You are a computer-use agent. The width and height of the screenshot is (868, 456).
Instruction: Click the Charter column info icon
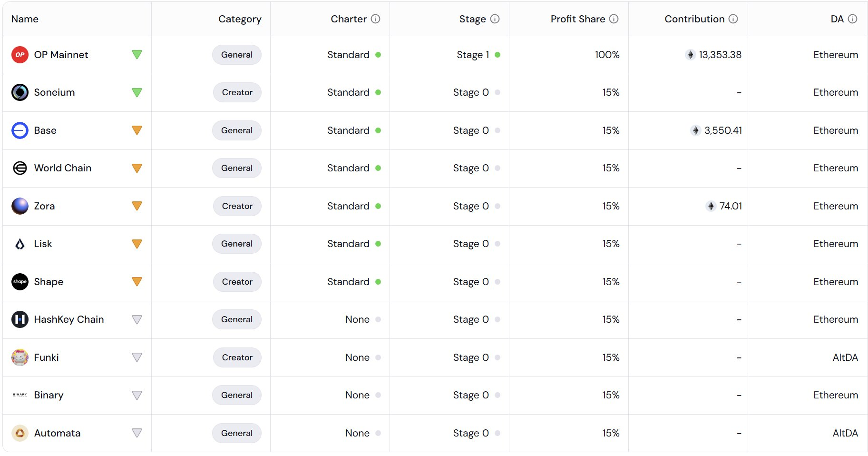(376, 19)
